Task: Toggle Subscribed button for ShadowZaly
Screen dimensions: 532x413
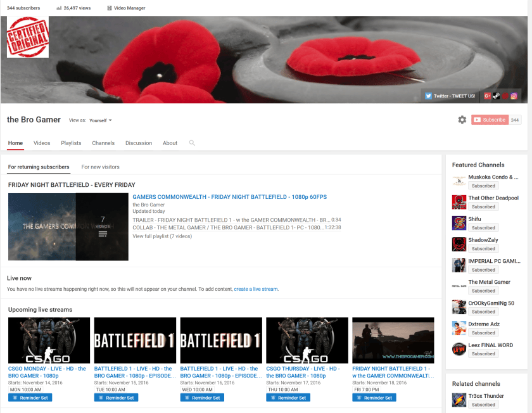Action: click(483, 249)
